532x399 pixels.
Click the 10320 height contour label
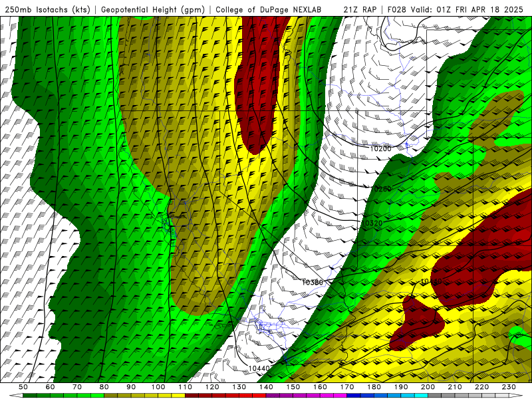point(372,223)
